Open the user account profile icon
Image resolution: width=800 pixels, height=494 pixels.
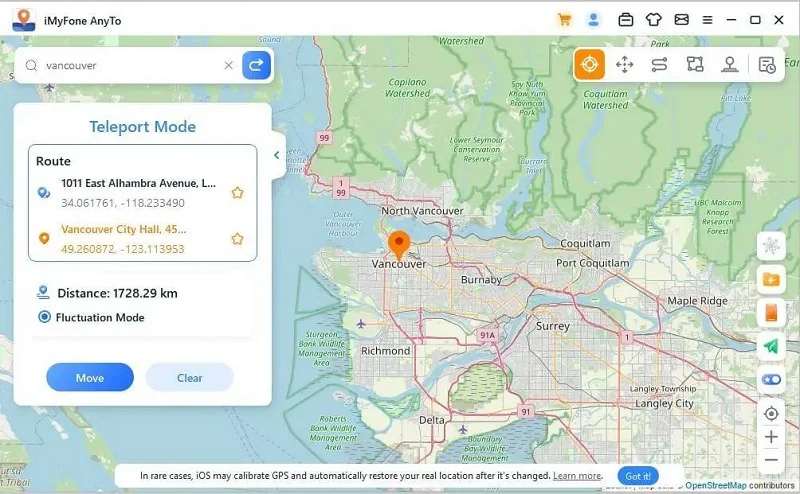593,20
